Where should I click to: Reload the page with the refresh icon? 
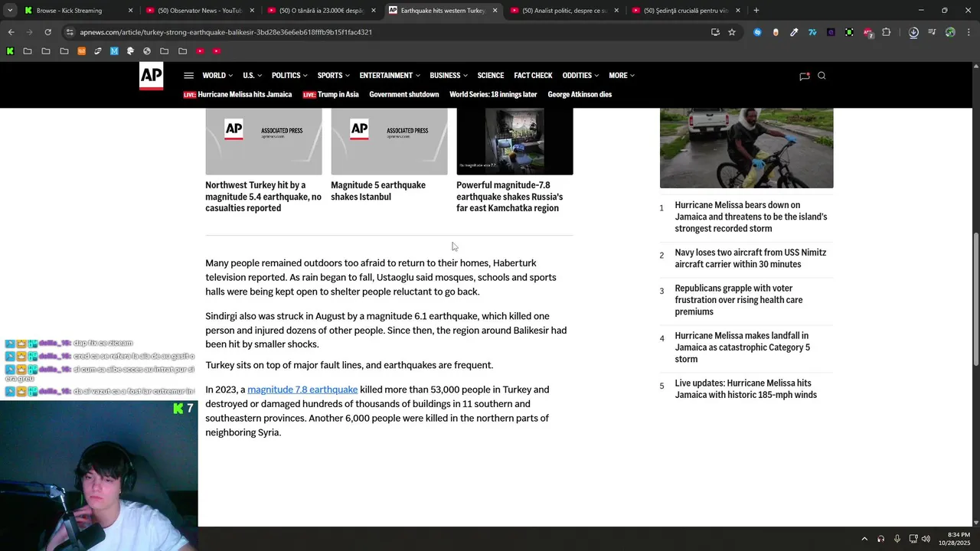(47, 32)
